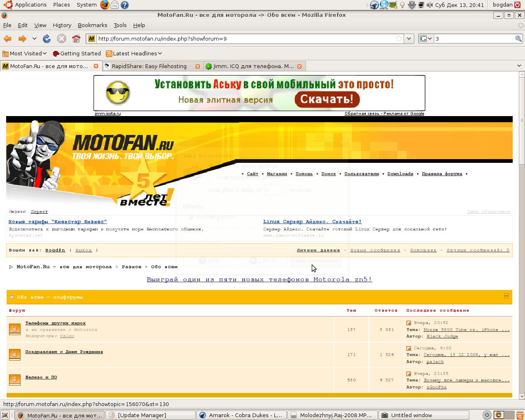Switch to the second empty workspace

click(510, 415)
